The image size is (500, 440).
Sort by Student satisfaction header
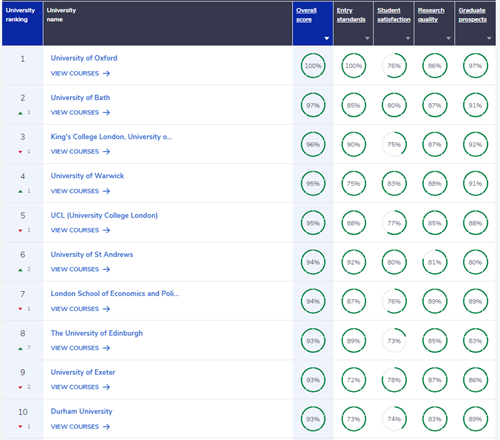click(x=394, y=15)
